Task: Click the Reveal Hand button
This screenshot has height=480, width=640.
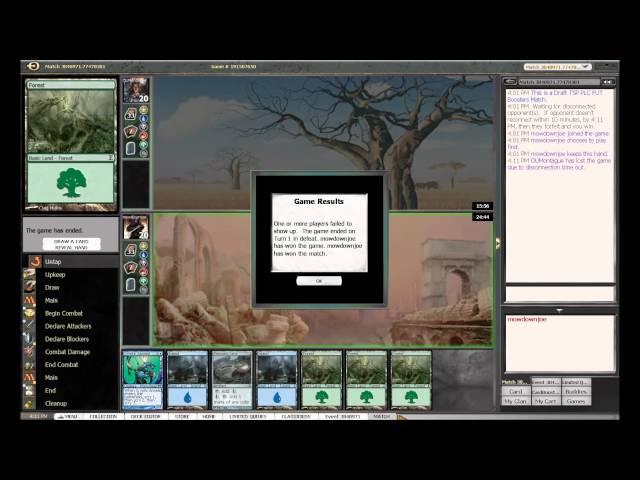Action: [x=71, y=247]
